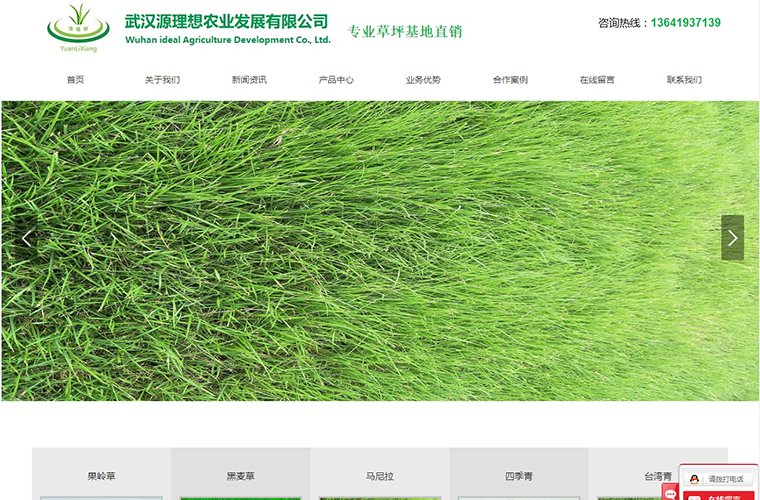Screen dimensions: 760x500
Task: Navigate to 新闻资讯 news page
Action: pos(249,80)
